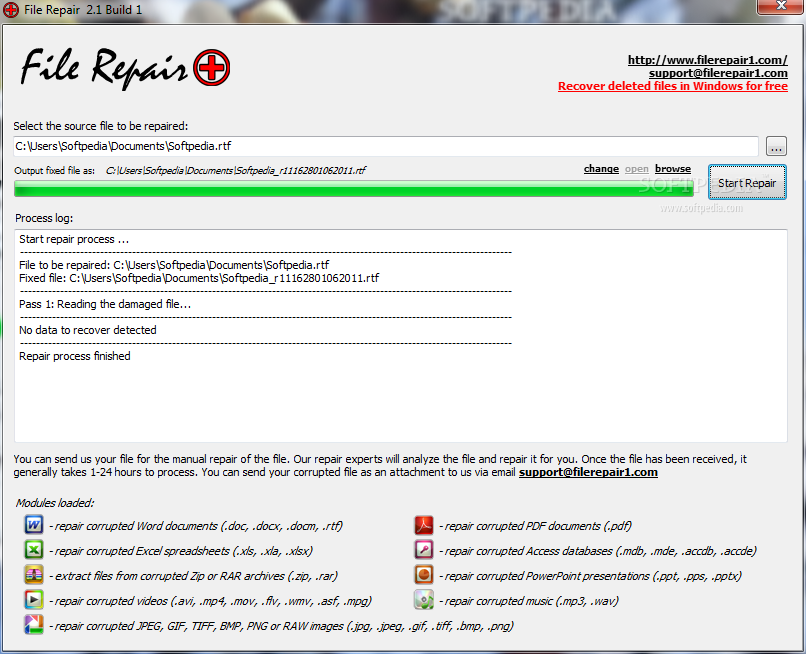
Task: Click the italic output fixed file path
Action: [x=235, y=171]
